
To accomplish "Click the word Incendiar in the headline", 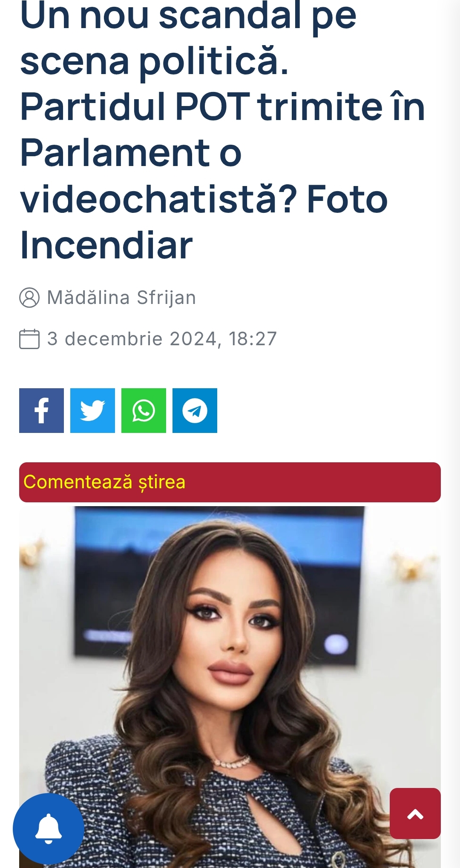I will 106,245.
